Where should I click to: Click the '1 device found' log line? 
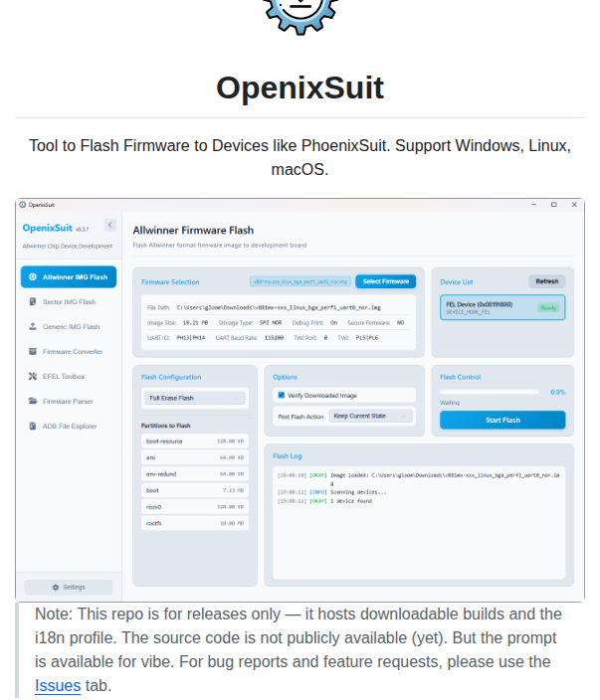click(324, 501)
